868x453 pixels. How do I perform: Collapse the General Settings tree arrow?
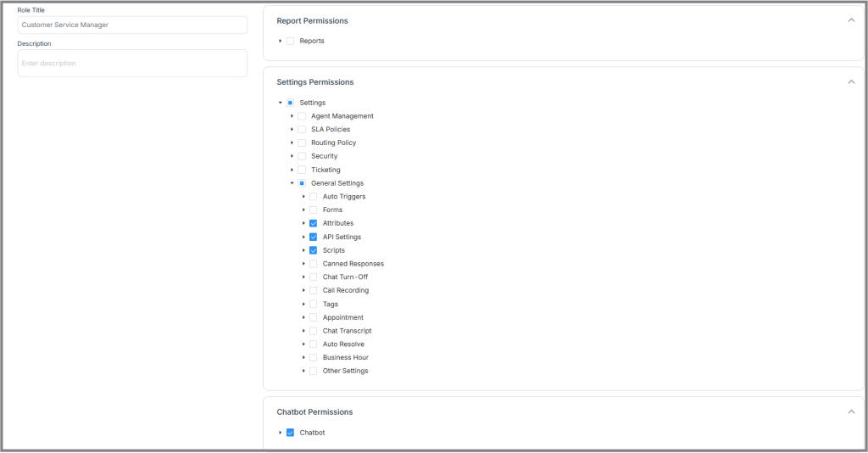click(292, 183)
